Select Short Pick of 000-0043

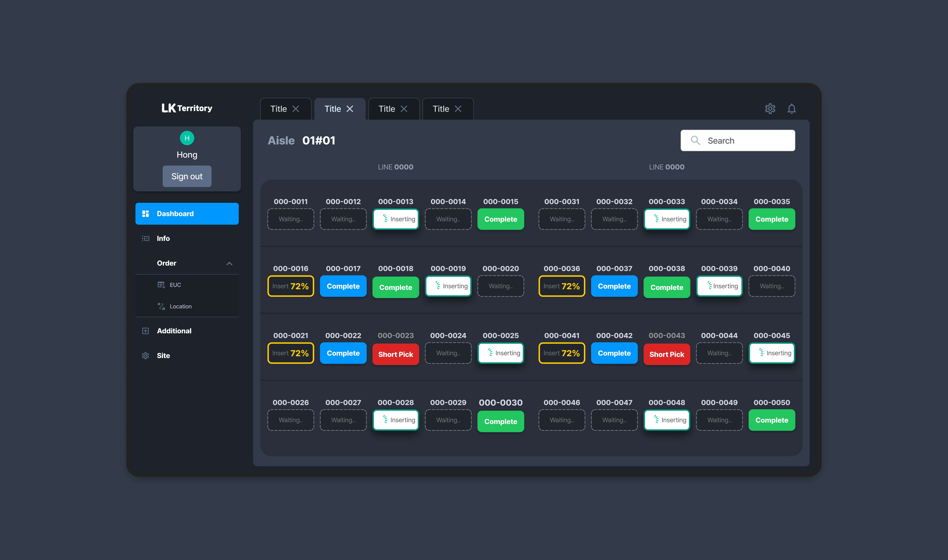coord(667,354)
